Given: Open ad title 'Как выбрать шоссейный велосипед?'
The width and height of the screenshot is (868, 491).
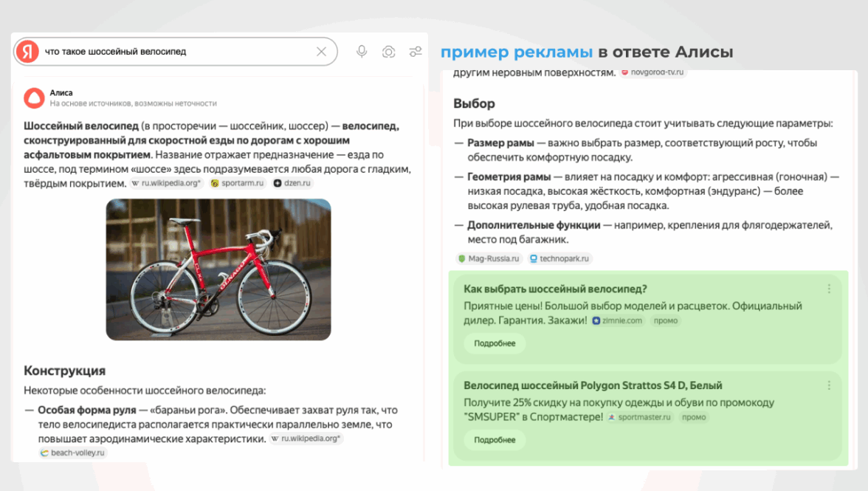Looking at the screenshot, I should [555, 289].
